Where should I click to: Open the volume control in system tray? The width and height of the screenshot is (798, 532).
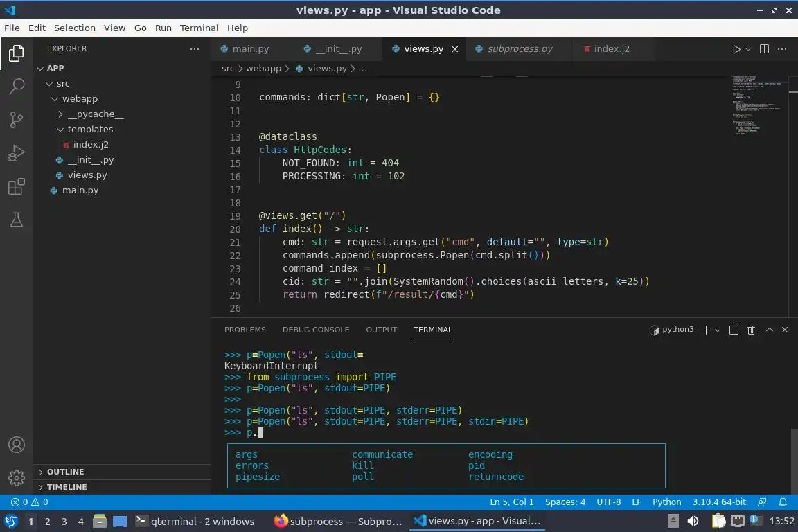[x=693, y=521]
